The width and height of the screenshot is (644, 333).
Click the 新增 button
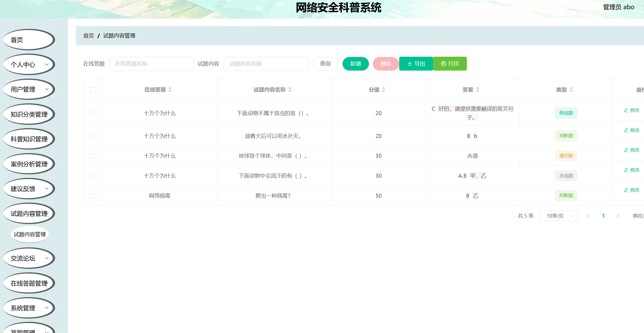pyautogui.click(x=356, y=64)
